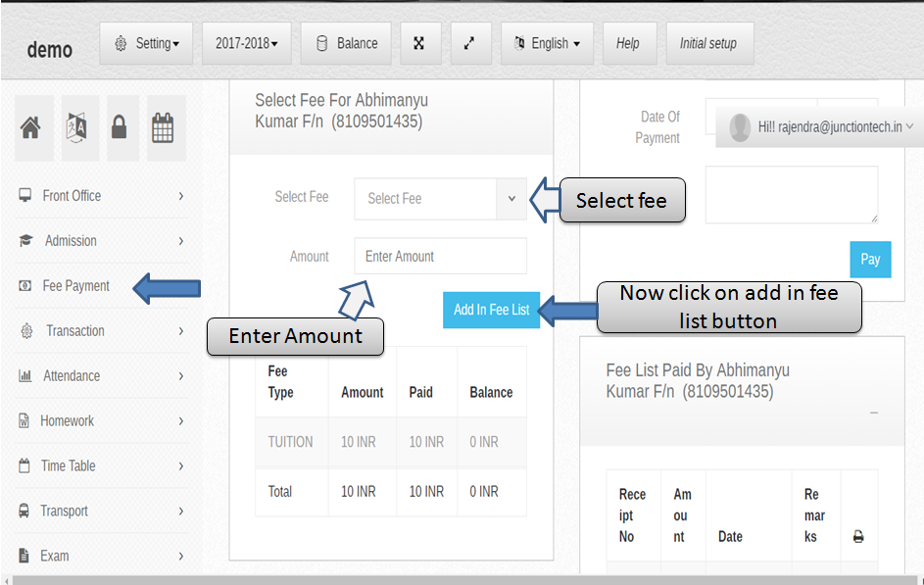Click the Balance button

coord(346,43)
